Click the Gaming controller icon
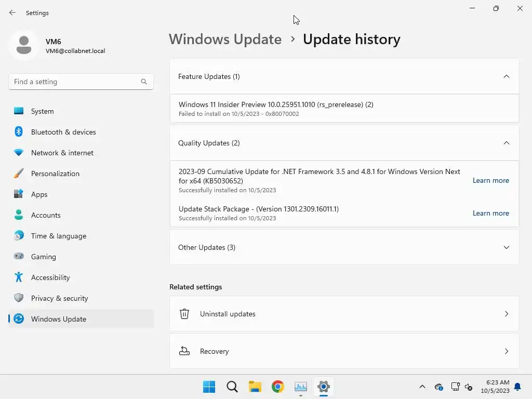Image resolution: width=532 pixels, height=399 pixels. coord(19,256)
